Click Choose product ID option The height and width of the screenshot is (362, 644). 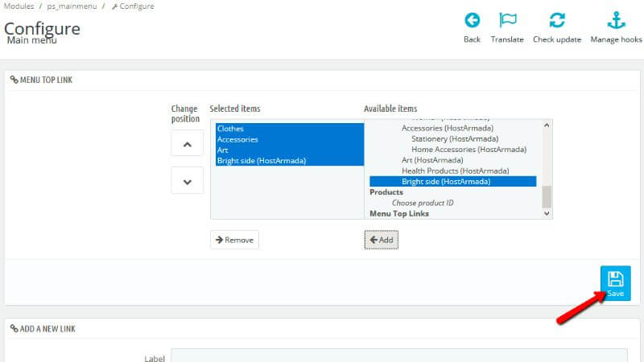pos(423,203)
